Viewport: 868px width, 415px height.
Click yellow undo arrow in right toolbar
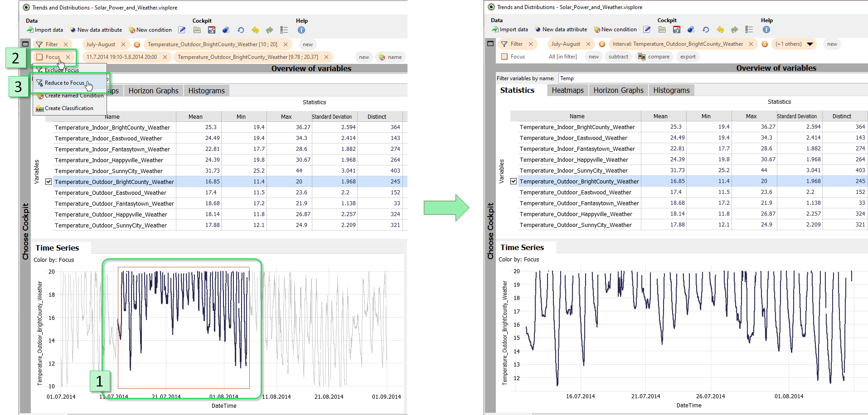(720, 29)
